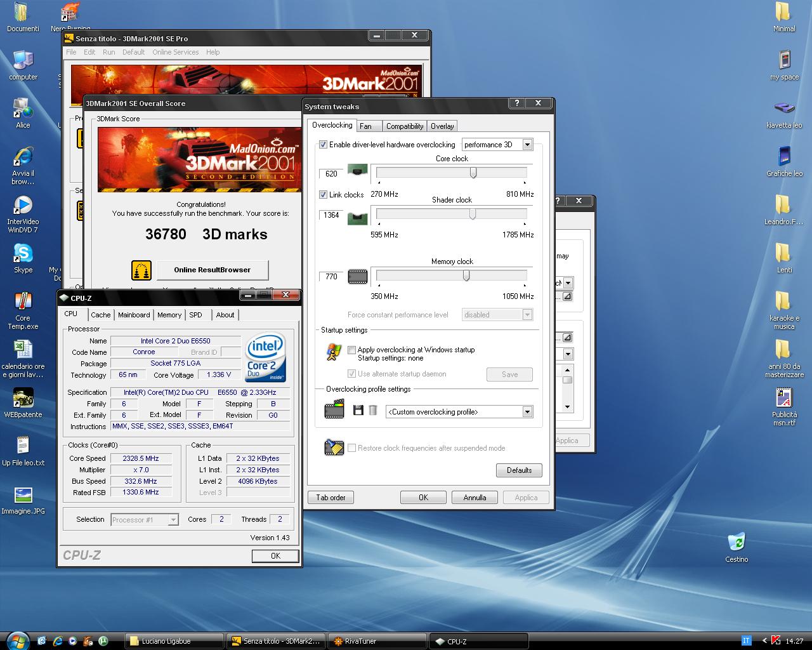Viewport: 812px width, 650px height.
Task: Open CPU-Z Mainboard tab
Action: [x=134, y=315]
